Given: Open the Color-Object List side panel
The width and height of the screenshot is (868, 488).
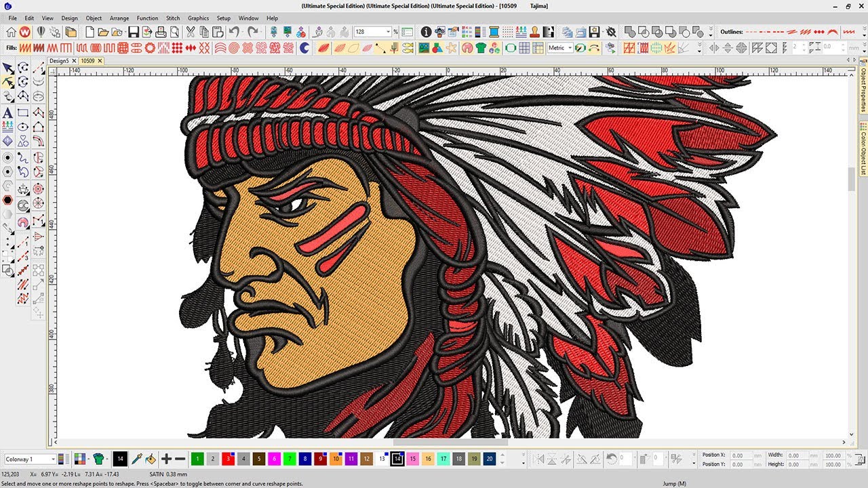Looking at the screenshot, I should 863,148.
